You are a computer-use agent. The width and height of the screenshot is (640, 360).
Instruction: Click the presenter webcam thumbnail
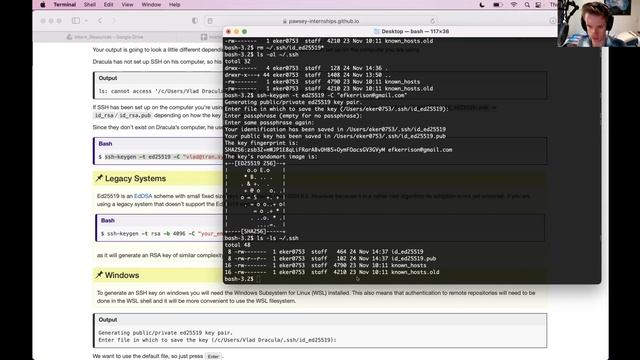point(598,23)
